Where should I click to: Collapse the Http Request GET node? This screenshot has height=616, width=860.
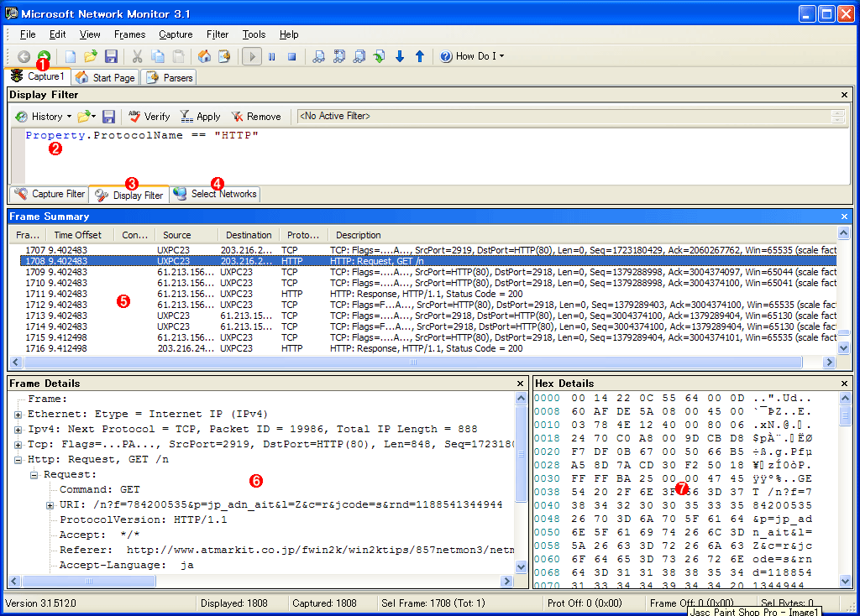pos(18,460)
